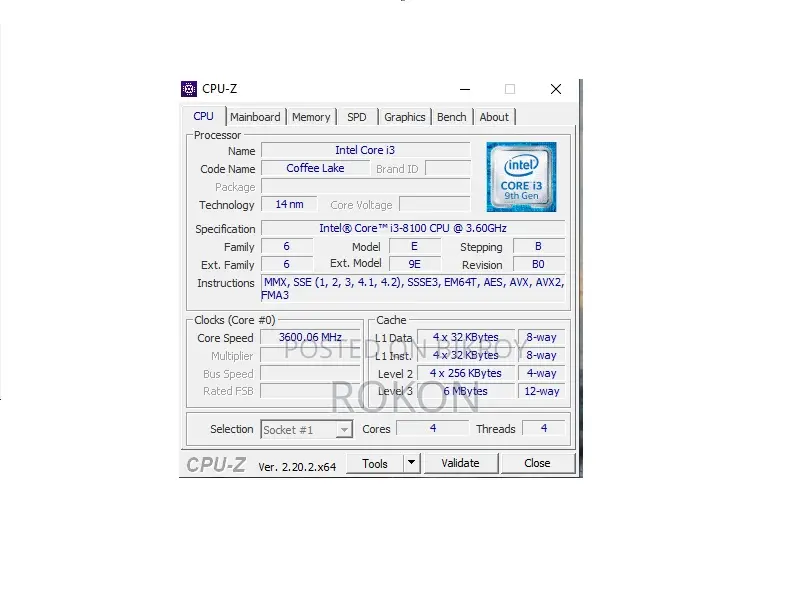Open the Tools button

pos(375,463)
